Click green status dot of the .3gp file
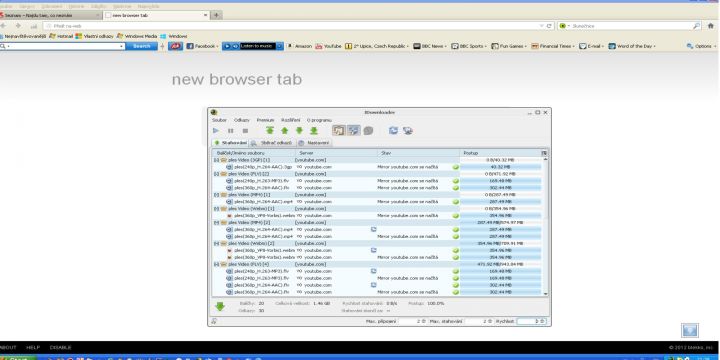The height and width of the screenshot is (360, 720). click(456, 167)
